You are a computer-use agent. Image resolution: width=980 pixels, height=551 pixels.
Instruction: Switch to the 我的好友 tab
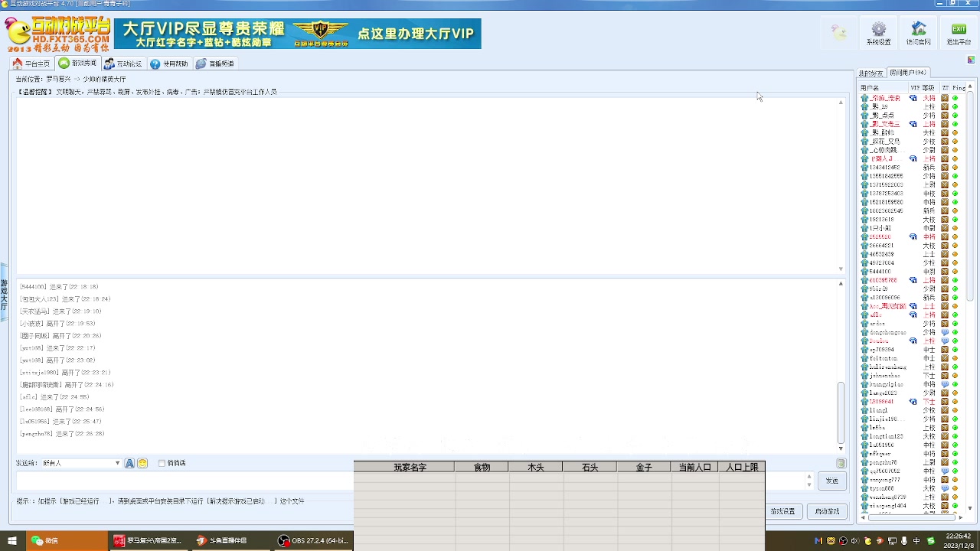point(871,73)
